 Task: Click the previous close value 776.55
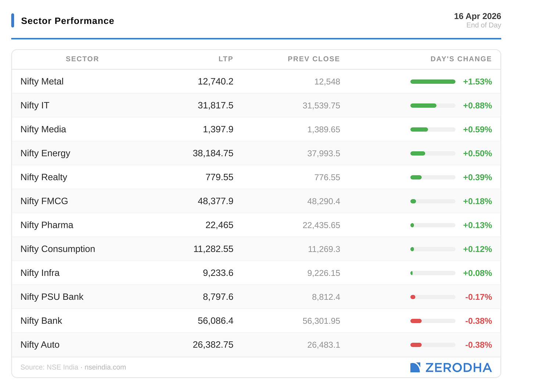pyautogui.click(x=327, y=177)
